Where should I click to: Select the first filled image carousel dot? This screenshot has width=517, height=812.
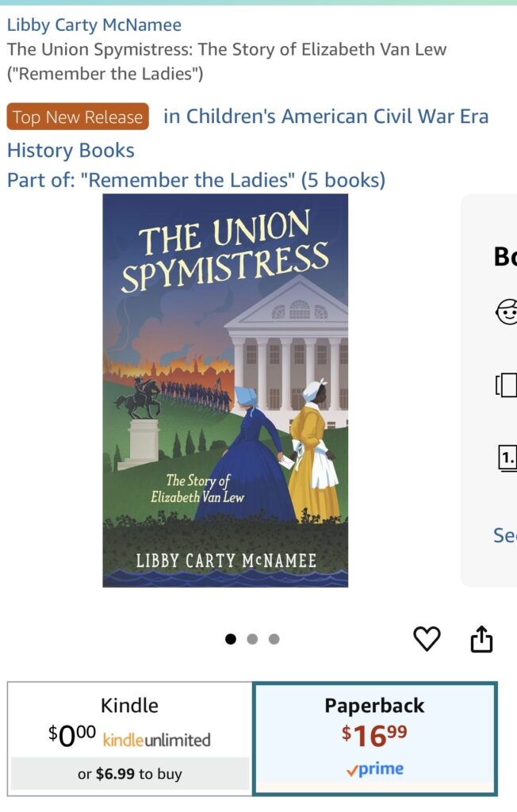coord(231,639)
